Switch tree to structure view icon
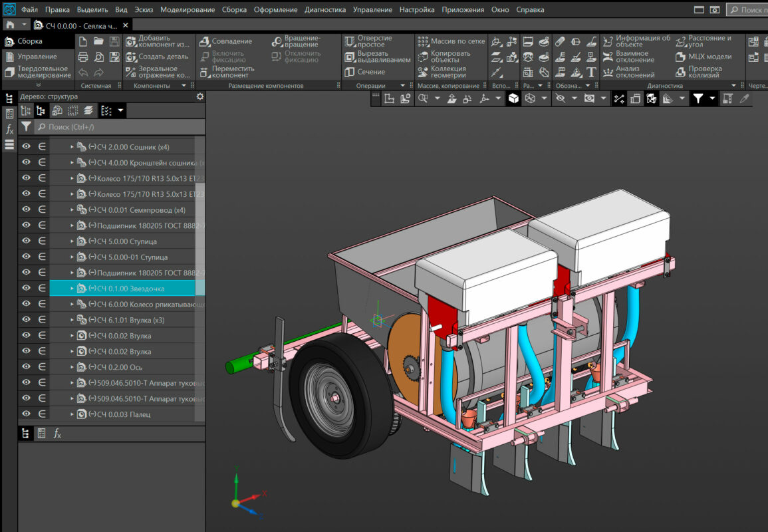 pyautogui.click(x=41, y=110)
